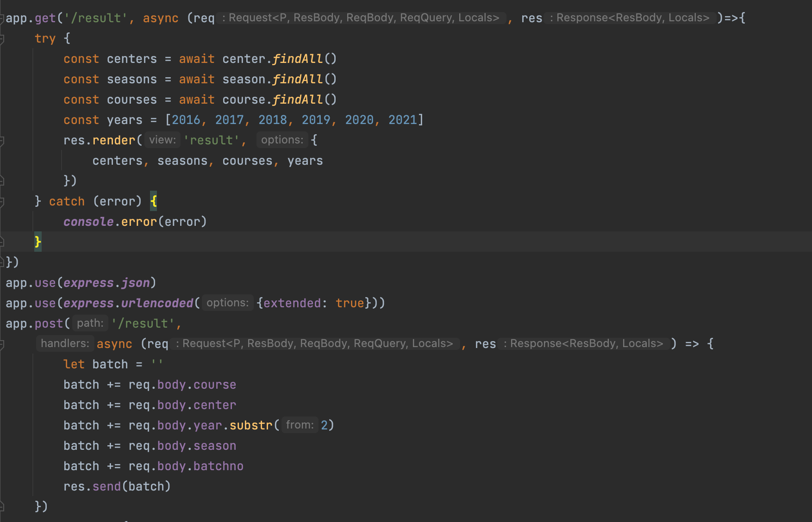Click the res.send(batch) statement

(117, 487)
